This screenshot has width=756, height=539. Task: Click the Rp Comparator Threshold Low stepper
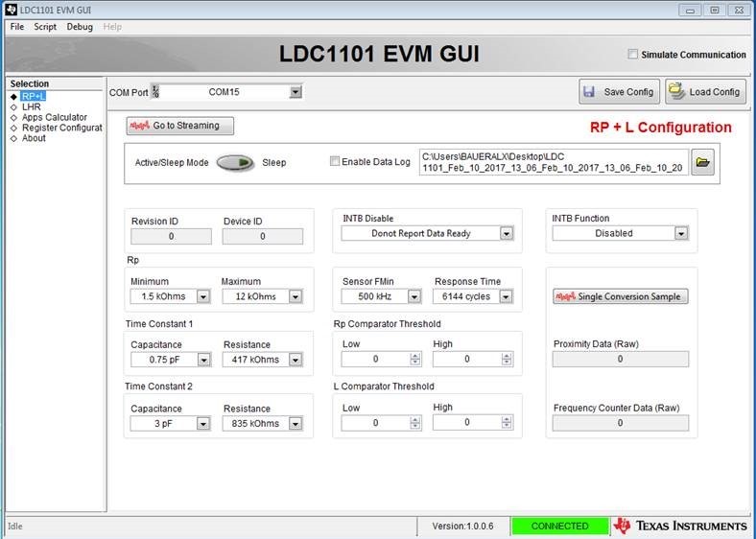[x=415, y=359]
